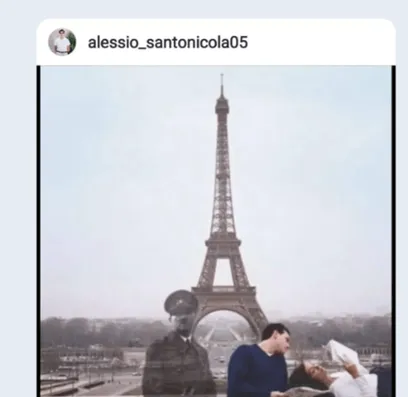This screenshot has width=408, height=397.
Task: Click the light blue page background
Action: 18,200
